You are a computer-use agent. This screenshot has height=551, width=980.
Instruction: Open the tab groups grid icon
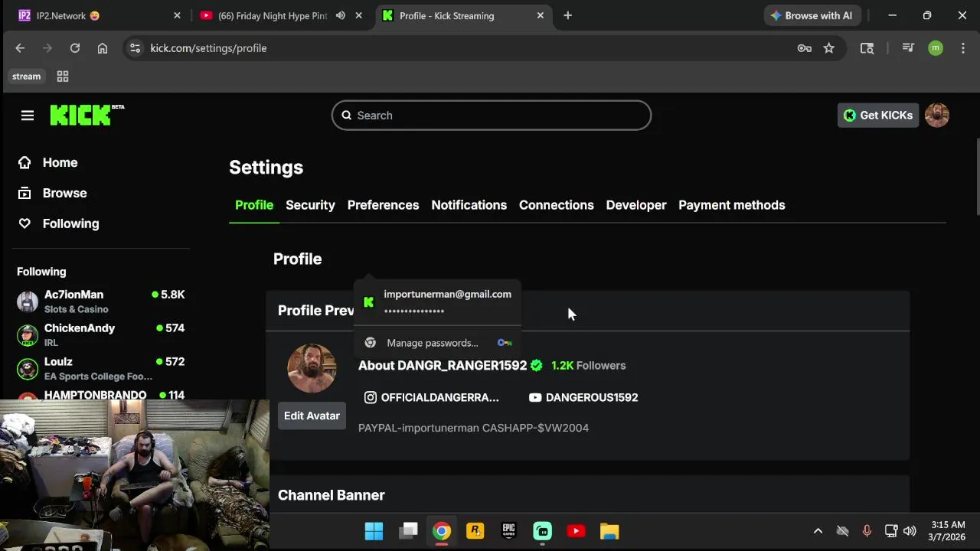pos(63,77)
